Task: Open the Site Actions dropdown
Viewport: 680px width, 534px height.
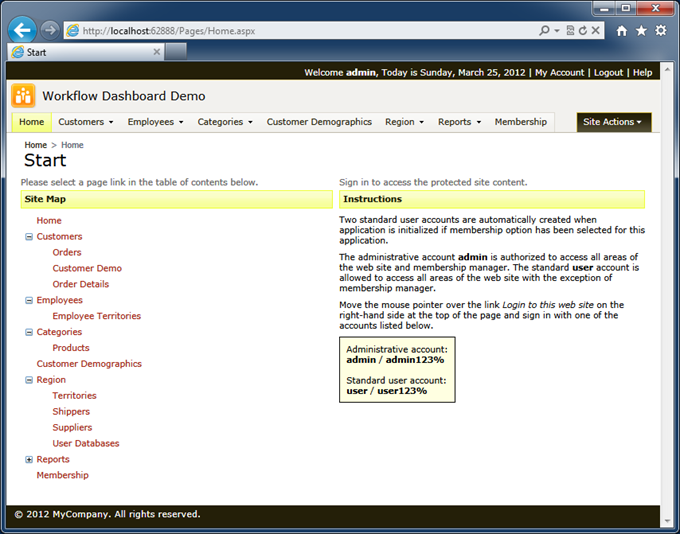Action: tap(614, 122)
